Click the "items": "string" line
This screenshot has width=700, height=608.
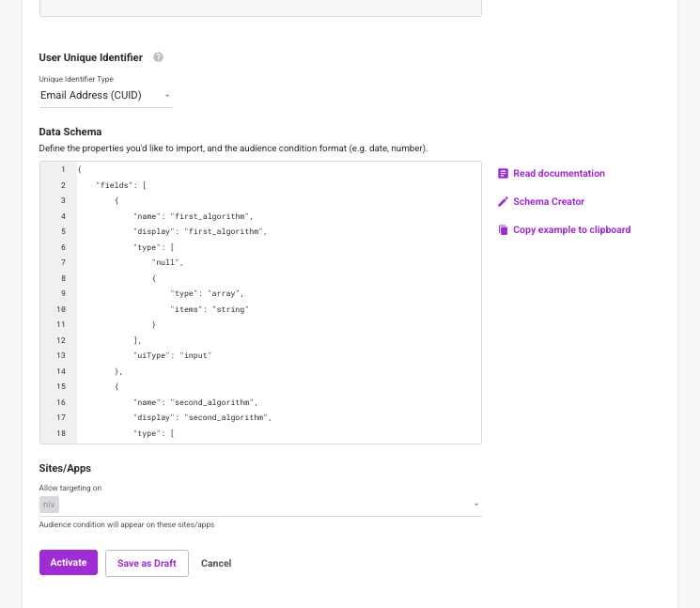210,309
